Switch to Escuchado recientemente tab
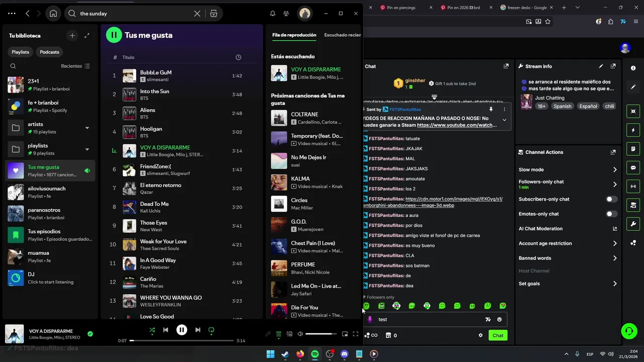The width and height of the screenshot is (644, 362). click(x=343, y=35)
